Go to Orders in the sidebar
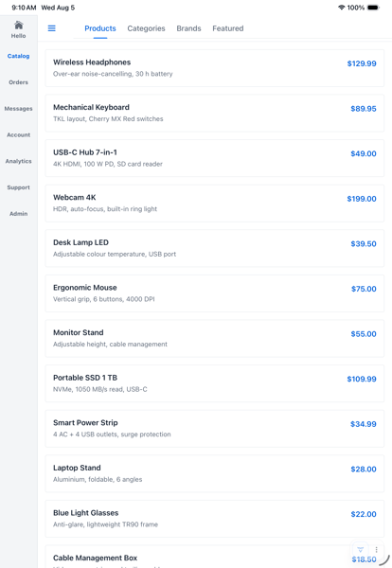Image resolution: width=392 pixels, height=568 pixels. click(19, 82)
